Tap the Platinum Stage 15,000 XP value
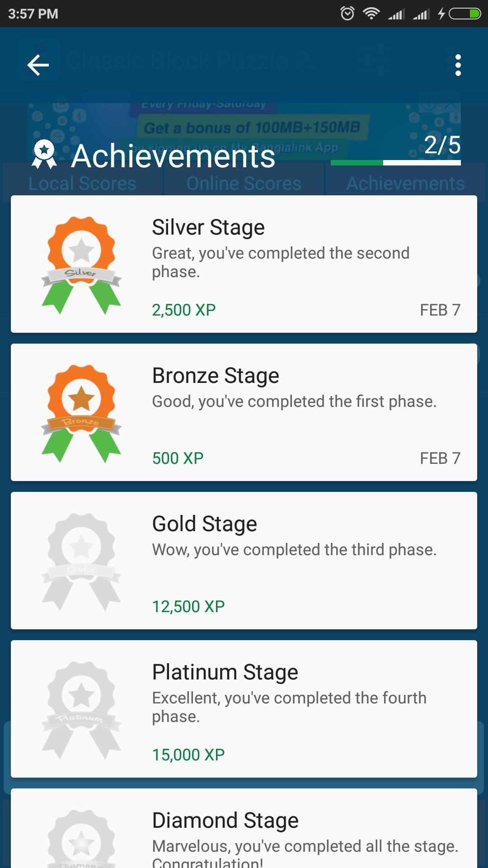The image size is (488, 868). [x=188, y=755]
